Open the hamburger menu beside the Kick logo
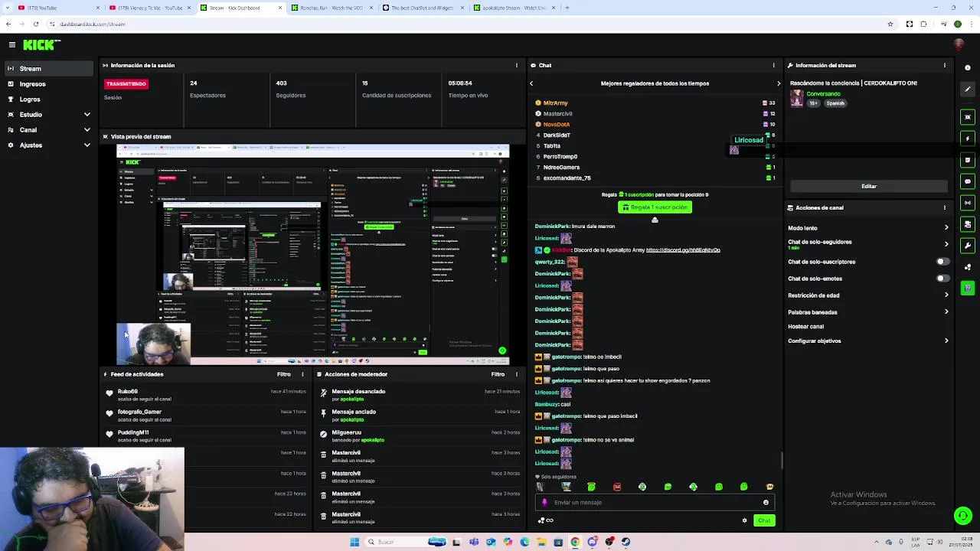 coord(11,45)
